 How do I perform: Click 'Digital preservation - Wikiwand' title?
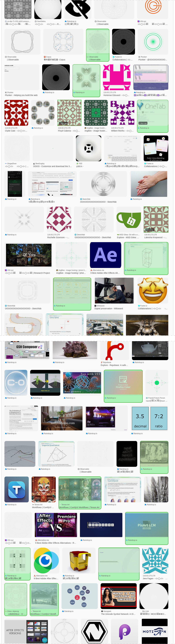coord(108,309)
